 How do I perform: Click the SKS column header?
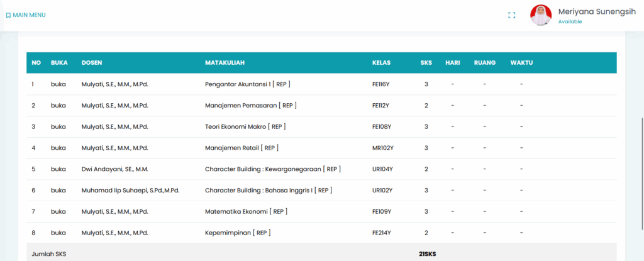(x=426, y=62)
